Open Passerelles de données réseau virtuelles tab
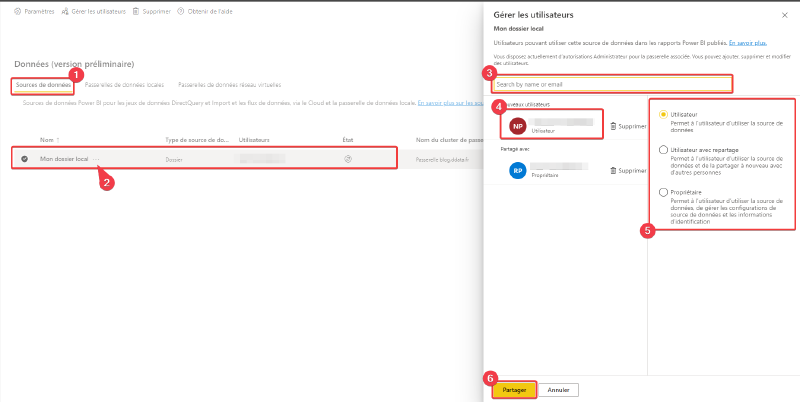The width and height of the screenshot is (800, 402). point(230,85)
